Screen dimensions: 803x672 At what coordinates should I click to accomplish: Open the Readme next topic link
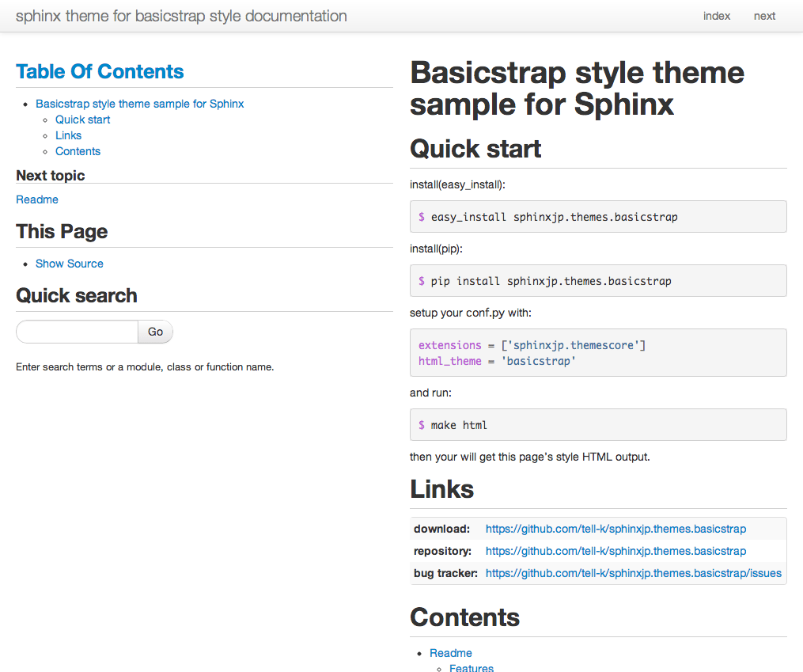point(36,199)
